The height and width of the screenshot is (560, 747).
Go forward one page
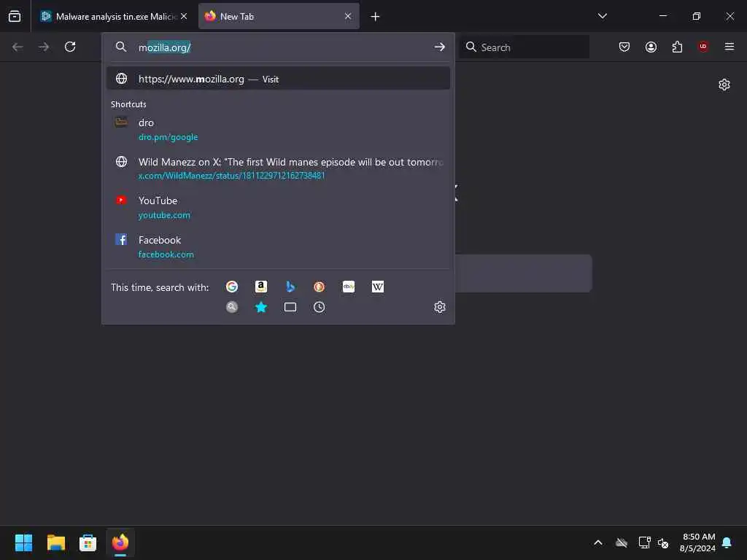pyautogui.click(x=44, y=47)
